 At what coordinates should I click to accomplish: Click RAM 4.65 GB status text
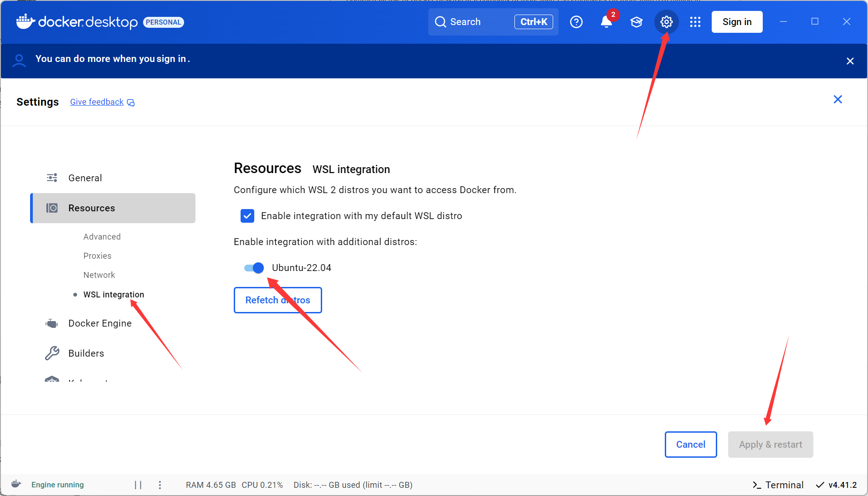coord(211,485)
